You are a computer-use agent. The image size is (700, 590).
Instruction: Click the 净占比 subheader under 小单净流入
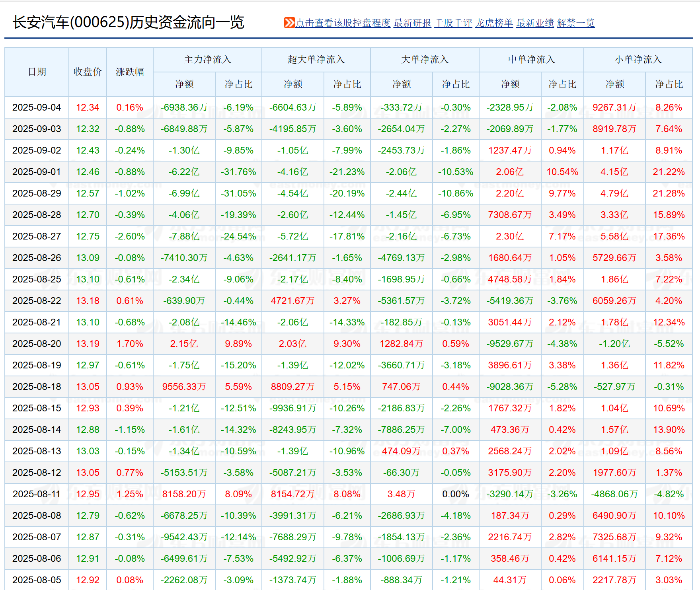point(669,84)
